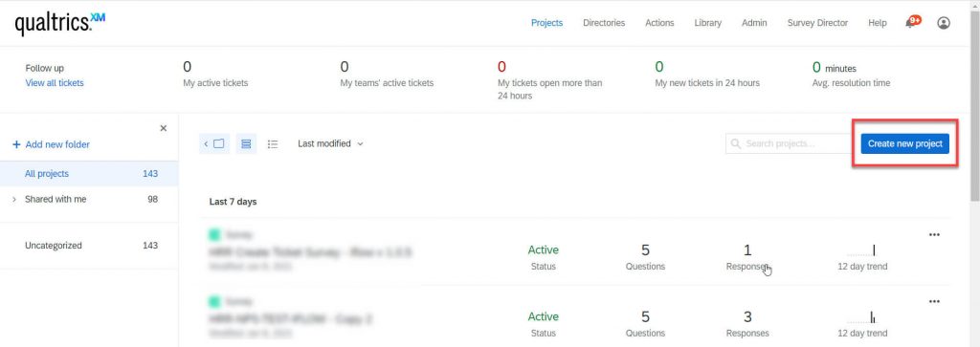Click Add new folder
Screen dimensions: 980x347
52,144
